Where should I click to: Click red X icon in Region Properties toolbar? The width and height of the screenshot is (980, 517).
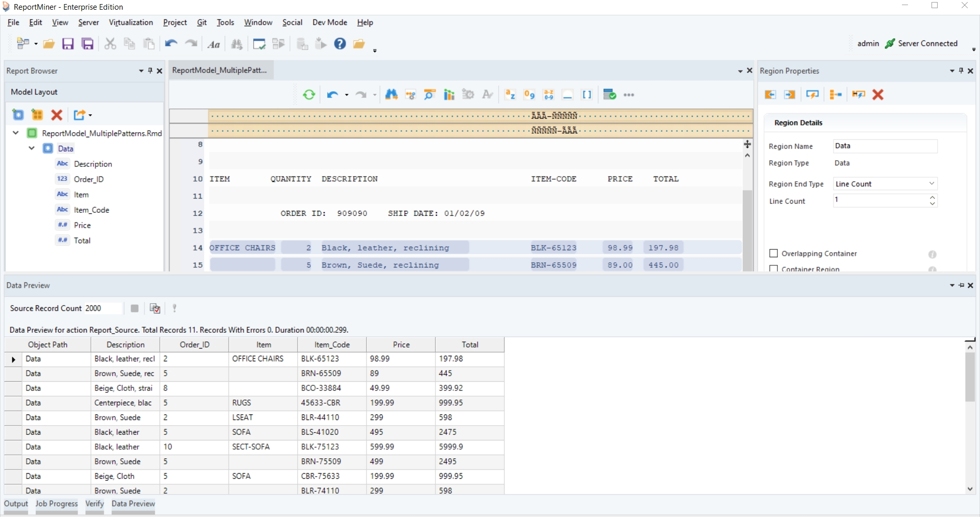click(x=878, y=94)
